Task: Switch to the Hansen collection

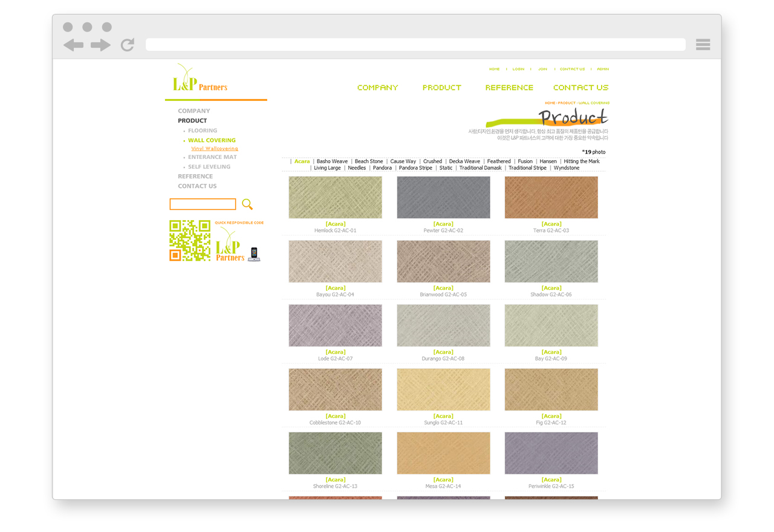Action: tap(548, 161)
